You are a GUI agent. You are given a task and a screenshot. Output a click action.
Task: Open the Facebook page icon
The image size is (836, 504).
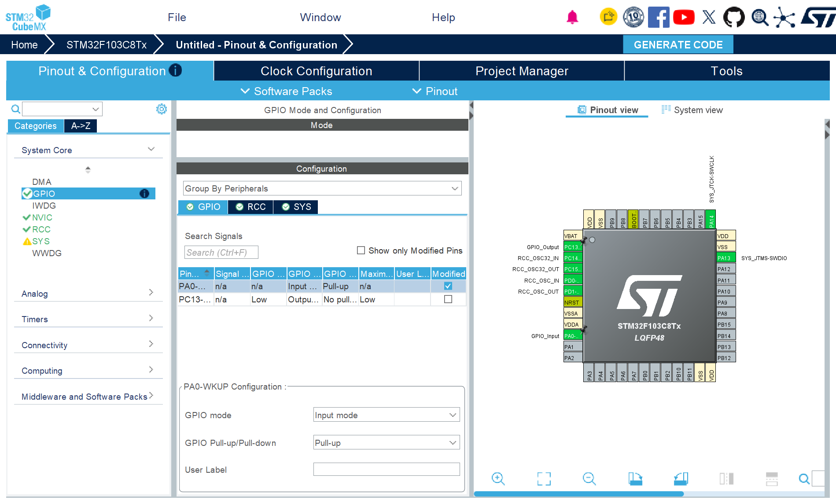click(659, 17)
